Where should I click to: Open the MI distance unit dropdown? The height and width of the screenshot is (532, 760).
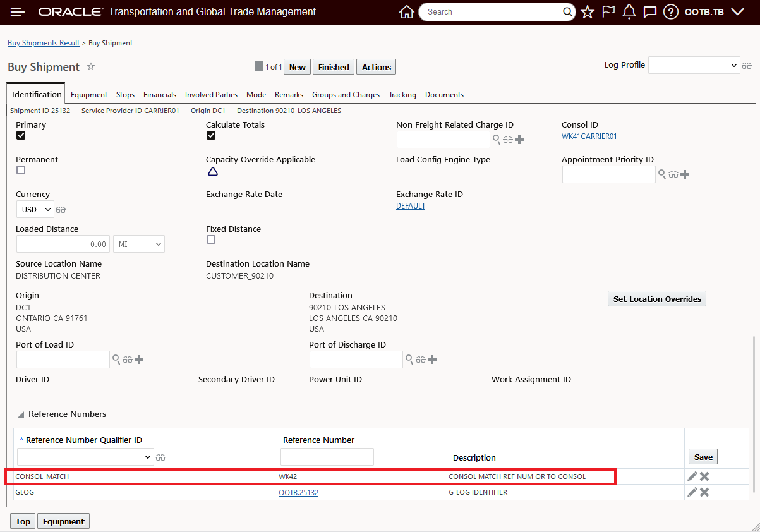[139, 244]
